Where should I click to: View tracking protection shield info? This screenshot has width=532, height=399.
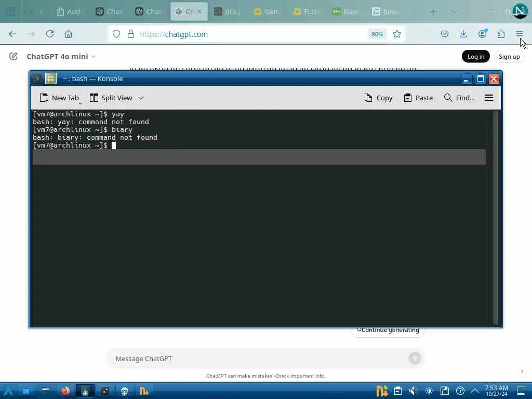(x=116, y=34)
